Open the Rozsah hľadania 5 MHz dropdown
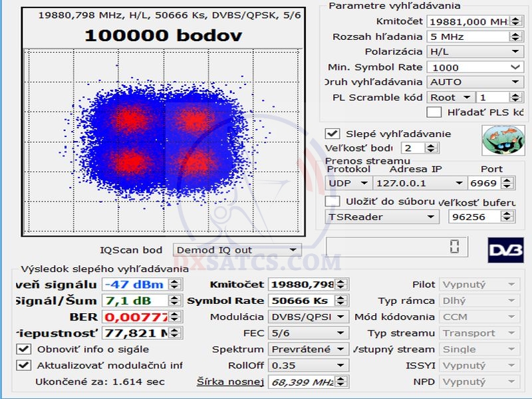532x399 pixels. (474, 37)
